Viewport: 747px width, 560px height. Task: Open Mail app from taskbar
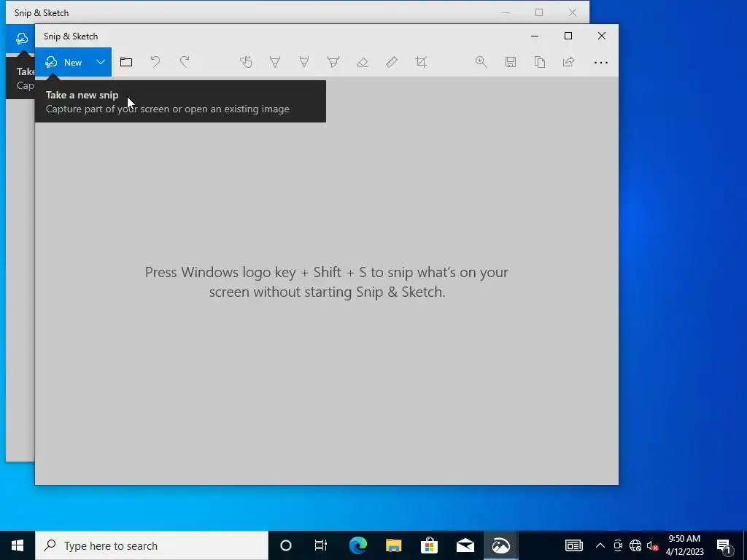pyautogui.click(x=465, y=545)
